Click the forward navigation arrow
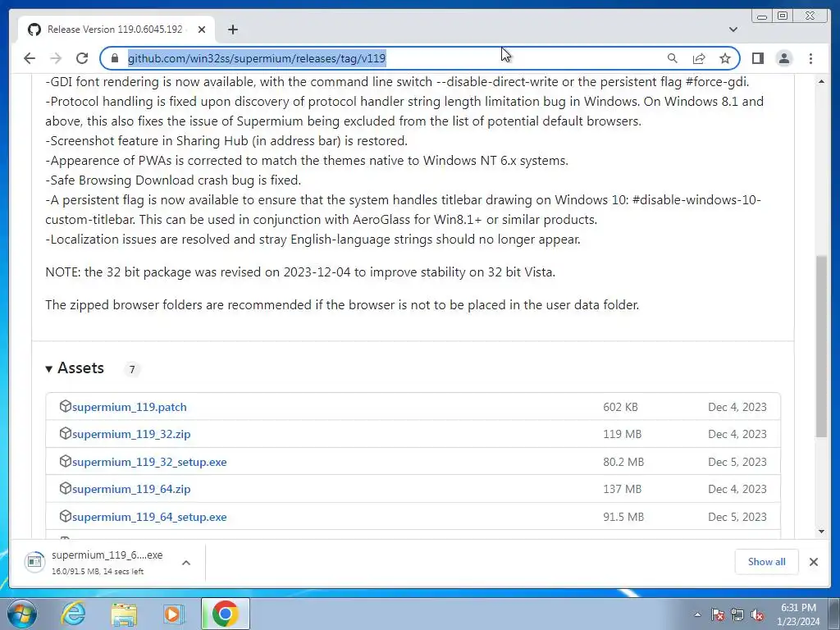The height and width of the screenshot is (630, 840). [x=55, y=58]
